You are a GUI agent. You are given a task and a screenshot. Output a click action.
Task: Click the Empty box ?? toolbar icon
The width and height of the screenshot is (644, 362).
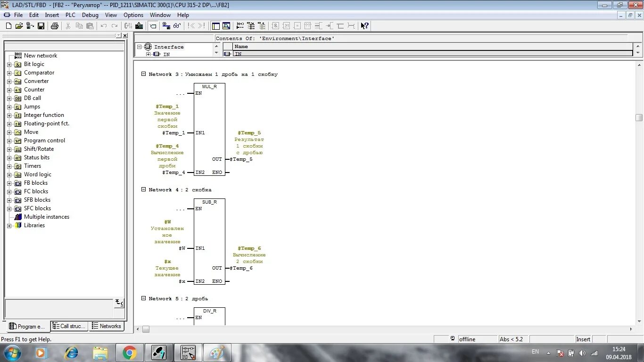[308, 26]
